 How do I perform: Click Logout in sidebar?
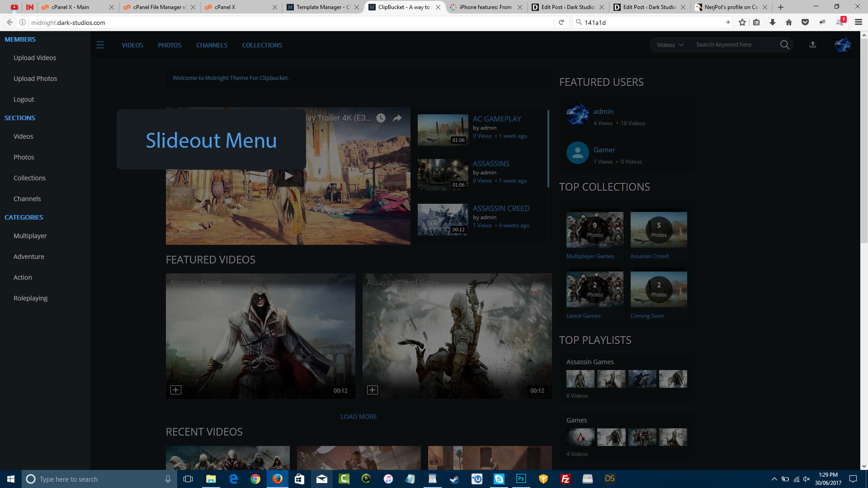point(24,99)
